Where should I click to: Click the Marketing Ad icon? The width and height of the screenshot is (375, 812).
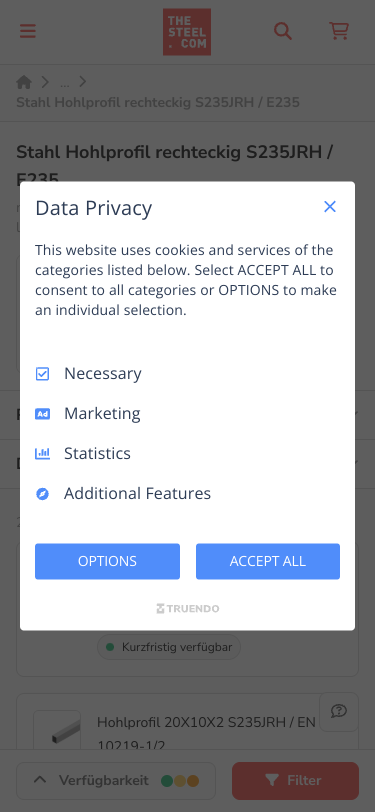42,414
